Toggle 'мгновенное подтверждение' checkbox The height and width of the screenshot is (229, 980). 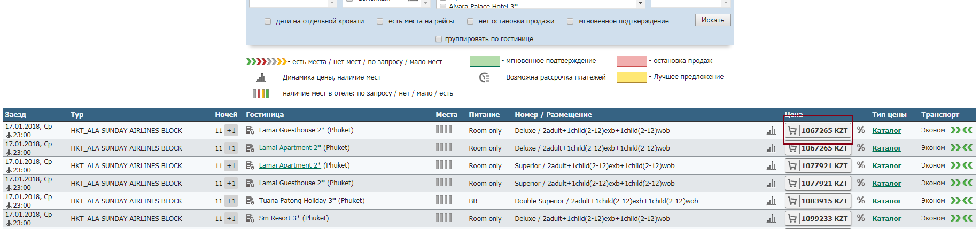tap(570, 21)
